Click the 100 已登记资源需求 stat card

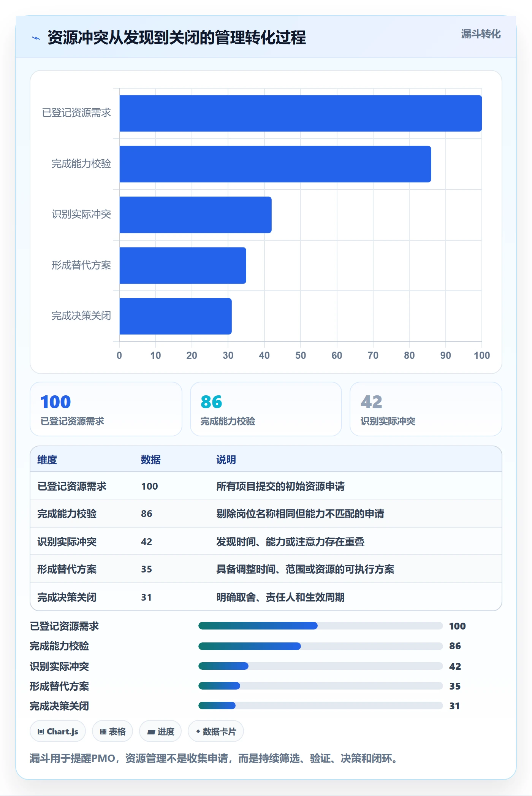point(106,409)
